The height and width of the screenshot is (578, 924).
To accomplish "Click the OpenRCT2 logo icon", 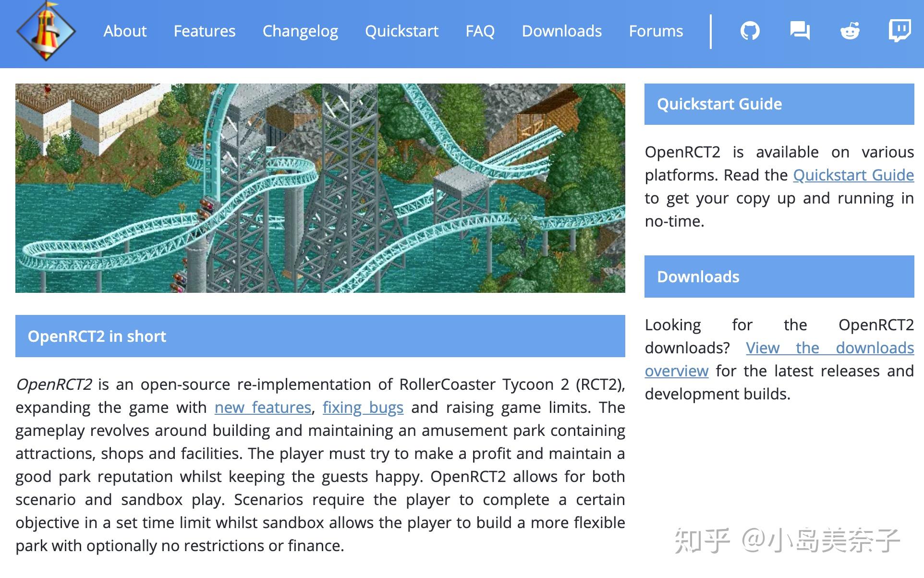I will (x=46, y=31).
